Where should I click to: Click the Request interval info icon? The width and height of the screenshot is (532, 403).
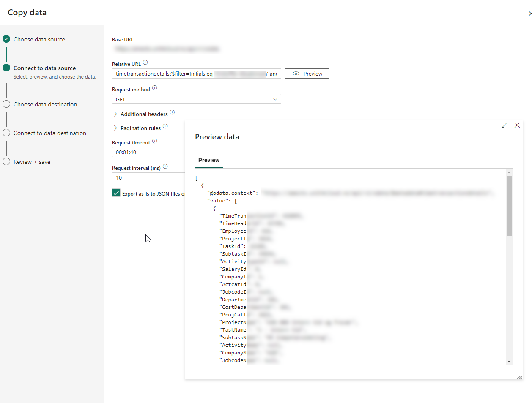[165, 166]
